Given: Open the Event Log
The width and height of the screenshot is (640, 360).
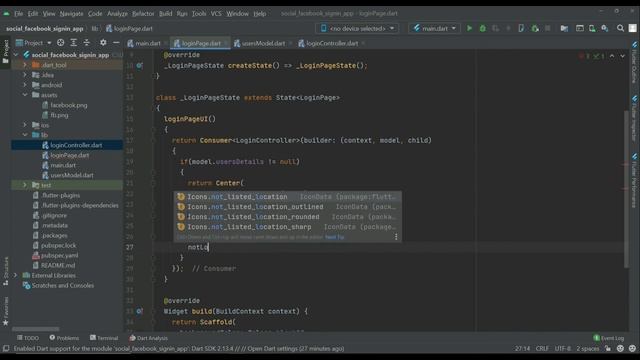Looking at the screenshot, I should tap(609, 338).
